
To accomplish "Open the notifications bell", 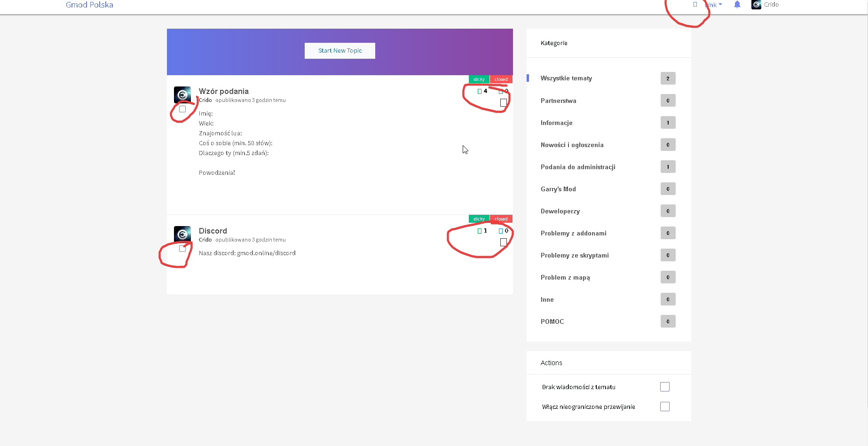I will point(737,5).
